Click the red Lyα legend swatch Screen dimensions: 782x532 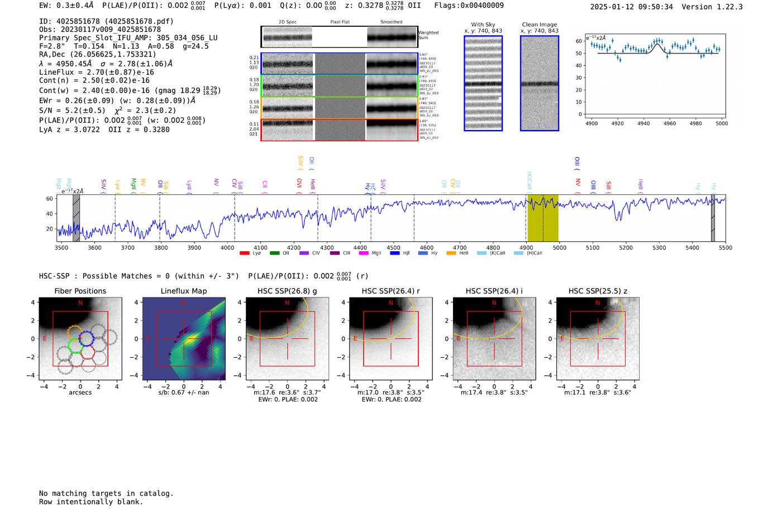244,253
